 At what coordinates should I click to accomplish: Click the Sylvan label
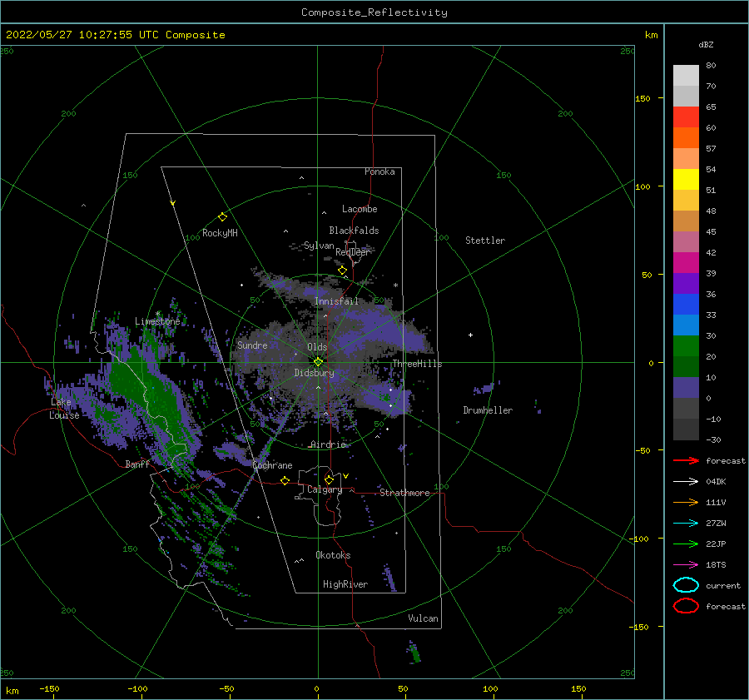[x=319, y=246]
